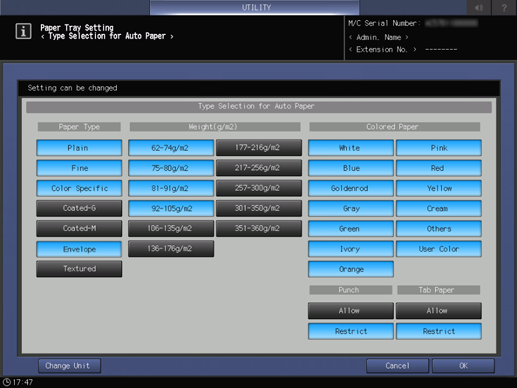
Task: Enable the 217-256g/m2 weight
Action: [259, 168]
